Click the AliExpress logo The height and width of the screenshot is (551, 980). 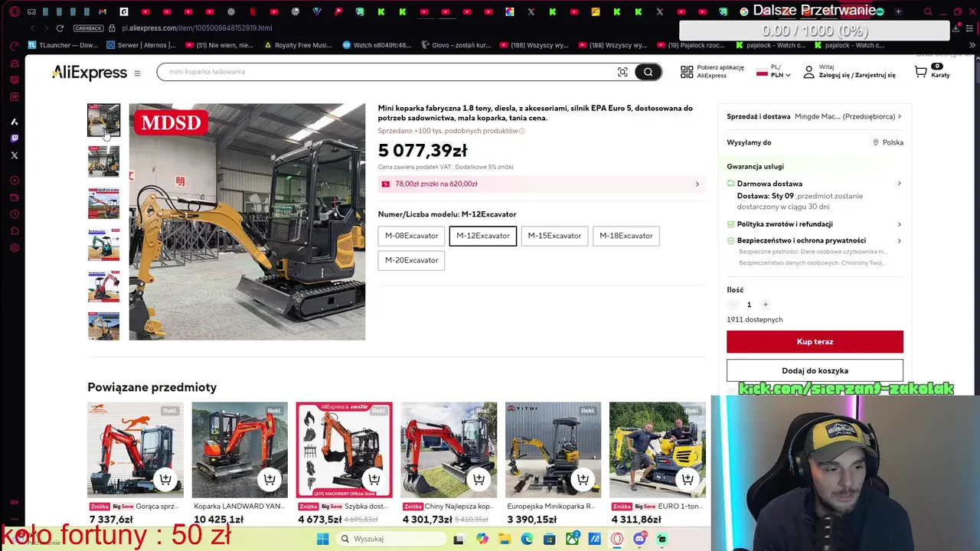(x=90, y=73)
